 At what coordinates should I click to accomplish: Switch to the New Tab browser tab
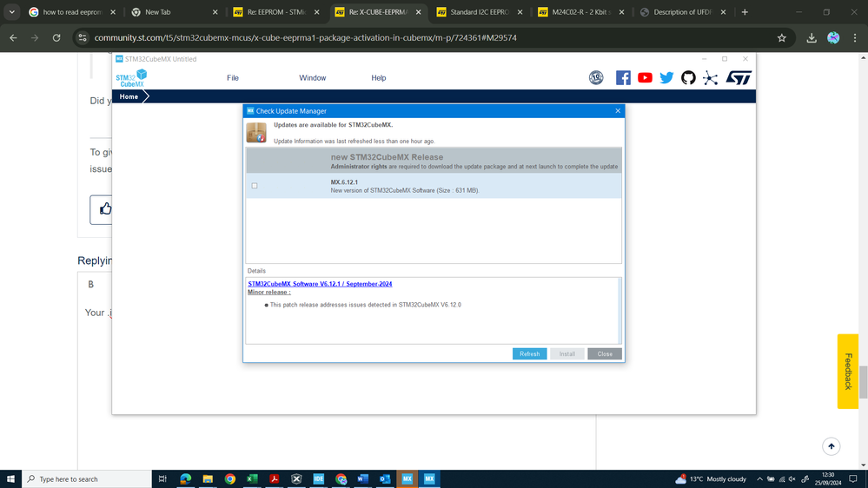175,12
